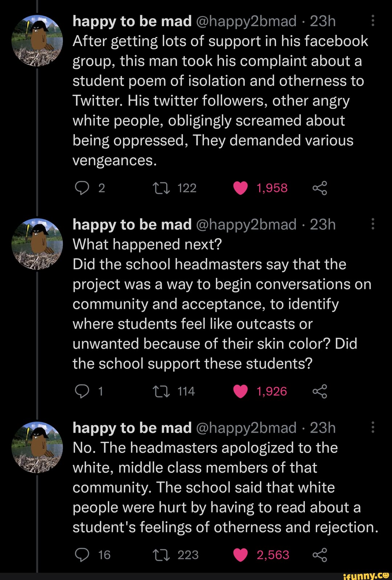The image size is (392, 580).
Task: Unlike the tweet with 1,958 likes
Action: click(x=240, y=188)
